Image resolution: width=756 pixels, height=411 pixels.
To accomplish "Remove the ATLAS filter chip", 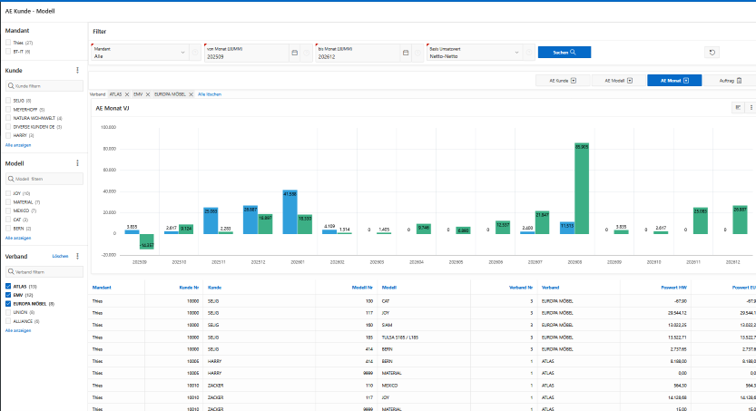I will (127, 95).
